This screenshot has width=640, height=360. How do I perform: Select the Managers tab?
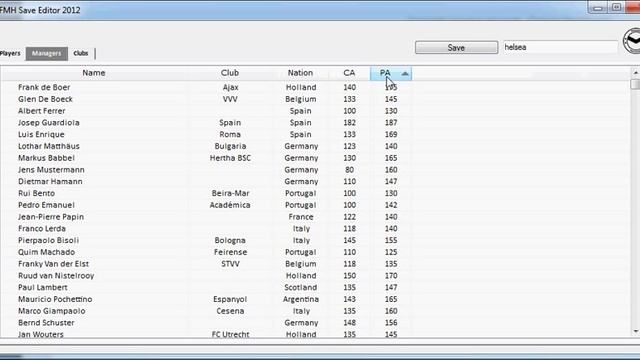(x=47, y=53)
